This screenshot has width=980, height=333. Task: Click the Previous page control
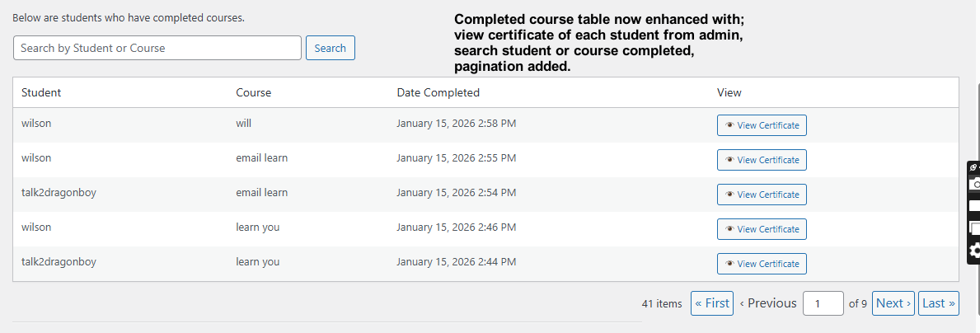coord(768,303)
